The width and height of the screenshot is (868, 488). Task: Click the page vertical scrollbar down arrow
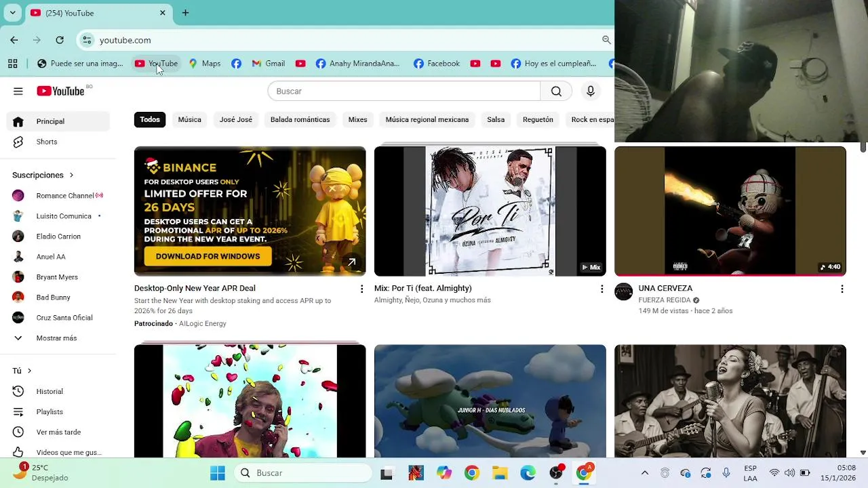[863, 453]
